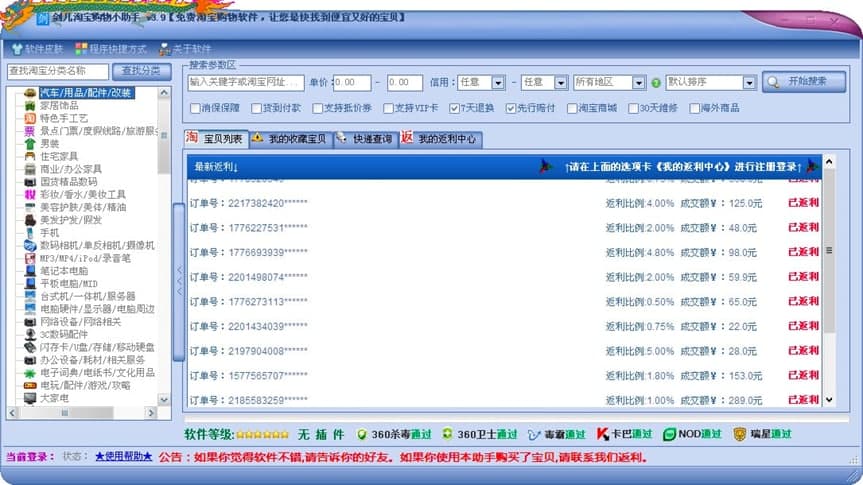This screenshot has height=485, width=863.
Task: Click the gamepad icon for 电玩/配件
Action: pyautogui.click(x=30, y=385)
